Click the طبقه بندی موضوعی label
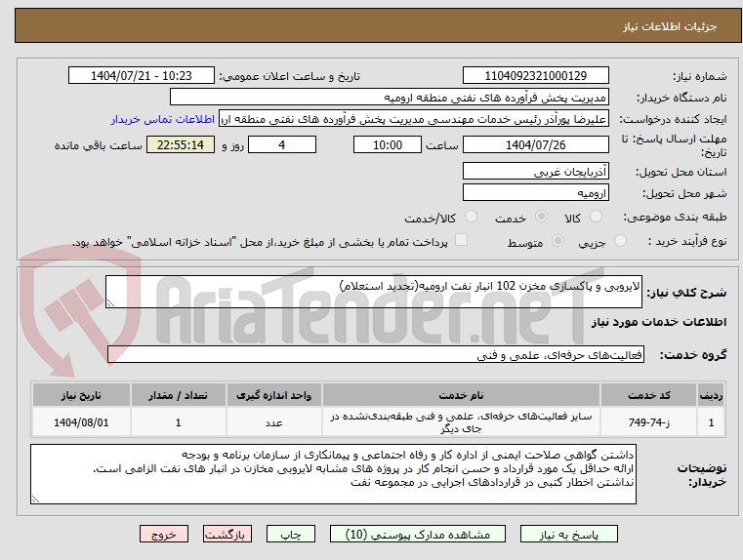 point(675,217)
